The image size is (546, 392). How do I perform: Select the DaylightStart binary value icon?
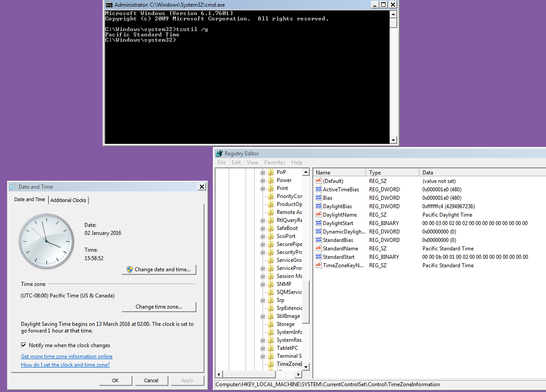tap(318, 223)
